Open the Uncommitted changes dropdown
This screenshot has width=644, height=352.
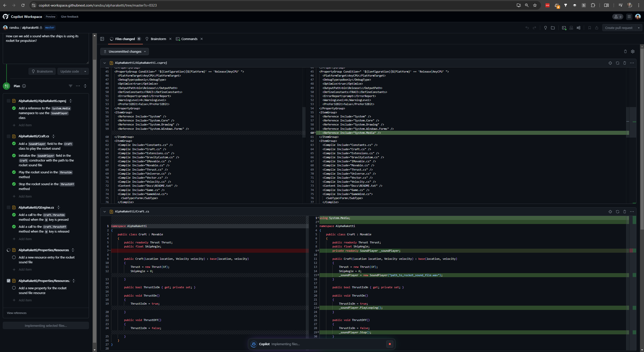(125, 51)
